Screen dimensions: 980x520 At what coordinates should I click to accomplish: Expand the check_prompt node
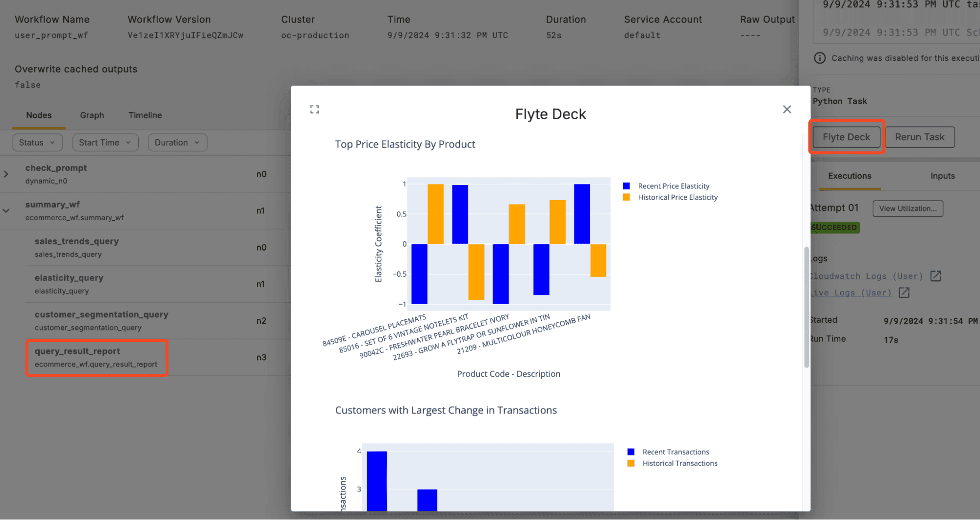click(6, 174)
